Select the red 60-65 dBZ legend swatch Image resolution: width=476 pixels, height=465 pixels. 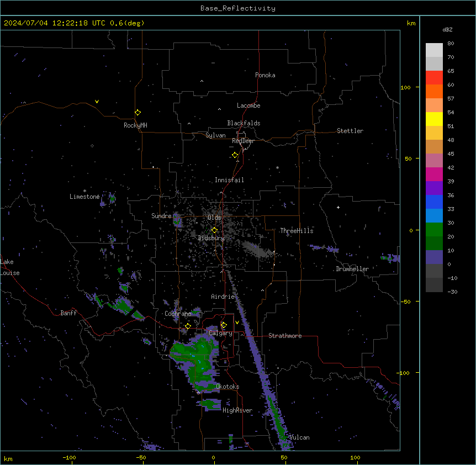coord(434,77)
